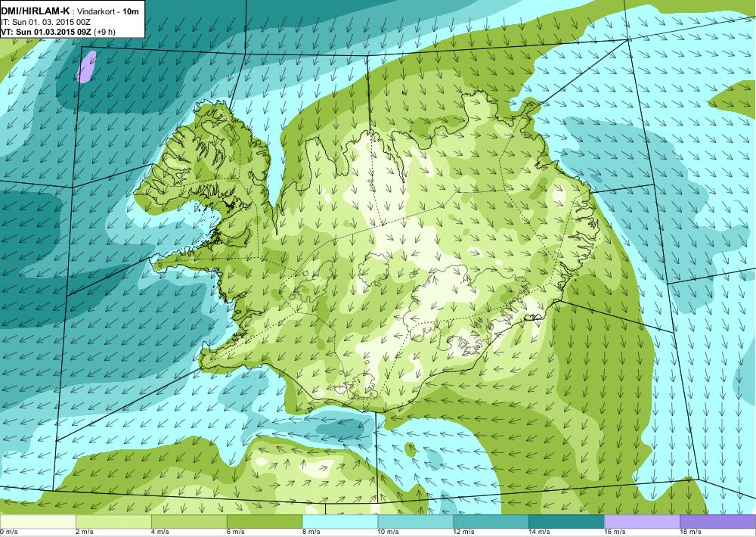Click the lavender high-wind patch on the map
The image size is (756, 537).
(87, 67)
